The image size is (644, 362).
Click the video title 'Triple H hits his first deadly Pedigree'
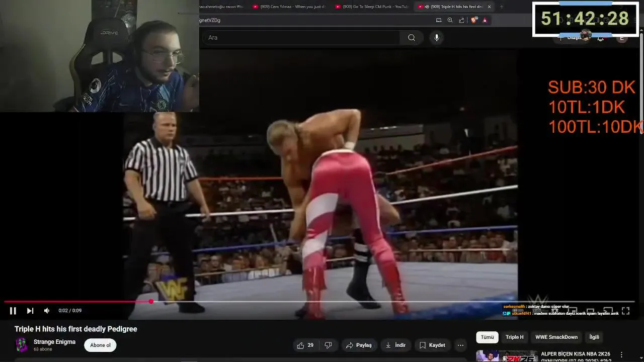tap(76, 329)
